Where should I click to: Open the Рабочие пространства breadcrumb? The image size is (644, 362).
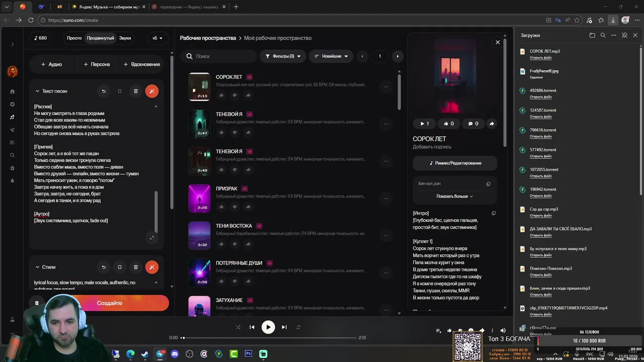pyautogui.click(x=208, y=38)
